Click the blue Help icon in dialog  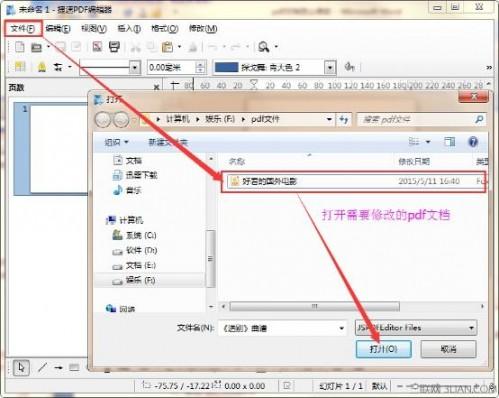tap(473, 142)
